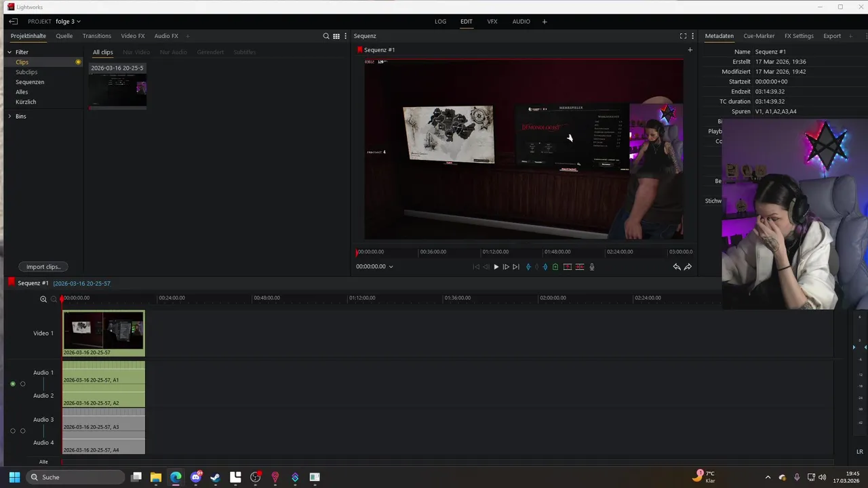Set the mark-out point
Screen dimensions: 868x488
tap(545, 267)
